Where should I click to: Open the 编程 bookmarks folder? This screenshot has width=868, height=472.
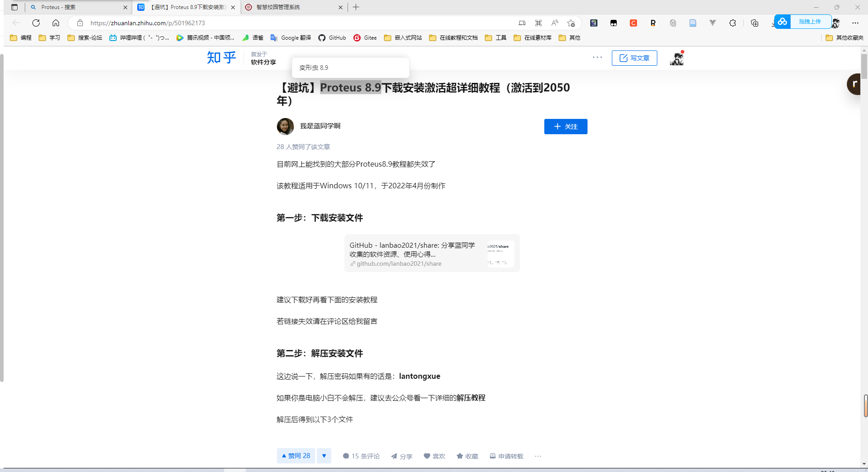tap(21, 38)
